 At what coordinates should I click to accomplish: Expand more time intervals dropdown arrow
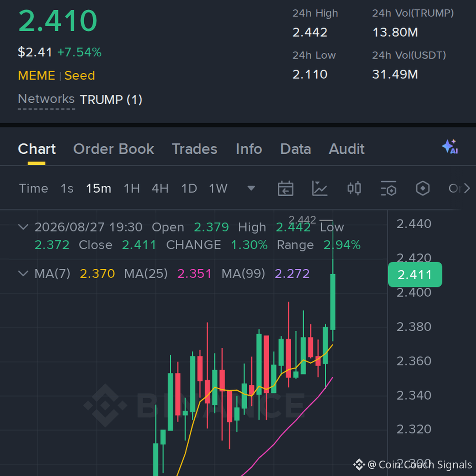click(251, 189)
